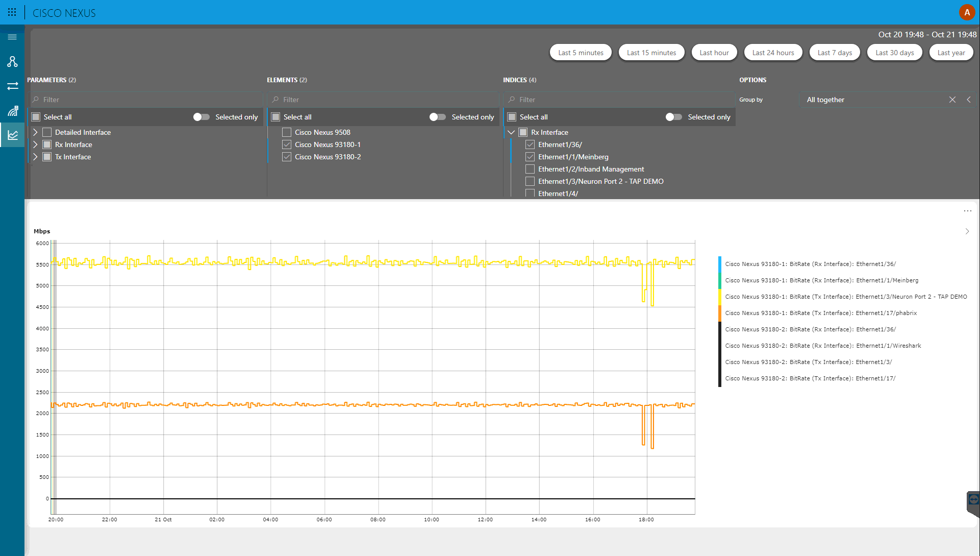The height and width of the screenshot is (556, 980).
Task: Select Last year range
Action: point(951,53)
